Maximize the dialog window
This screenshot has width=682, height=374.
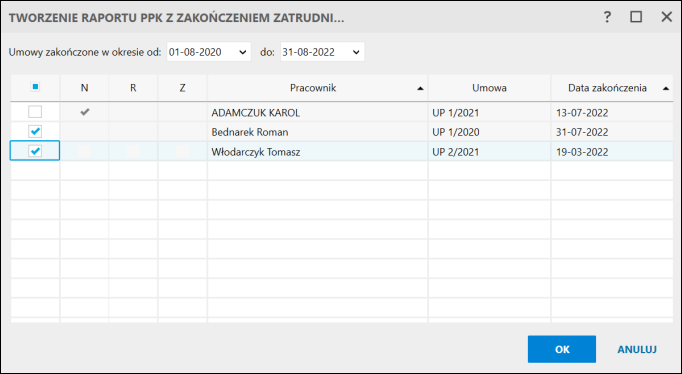(x=636, y=17)
